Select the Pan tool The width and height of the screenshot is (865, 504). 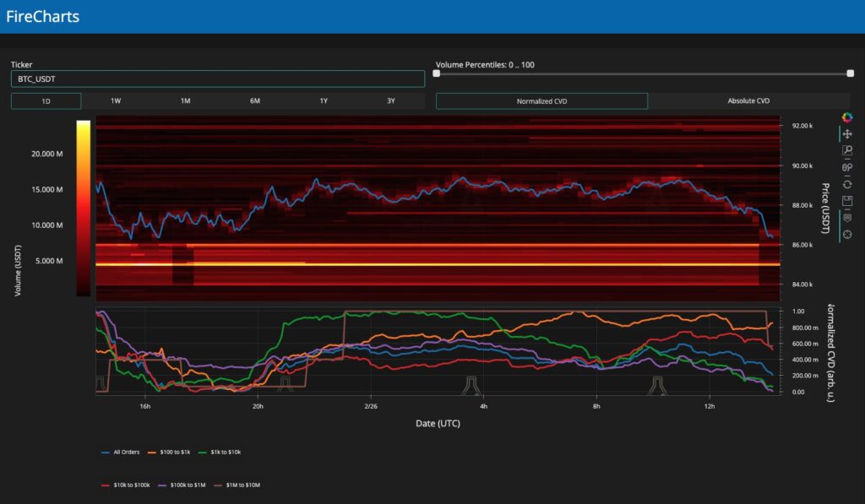[847, 134]
